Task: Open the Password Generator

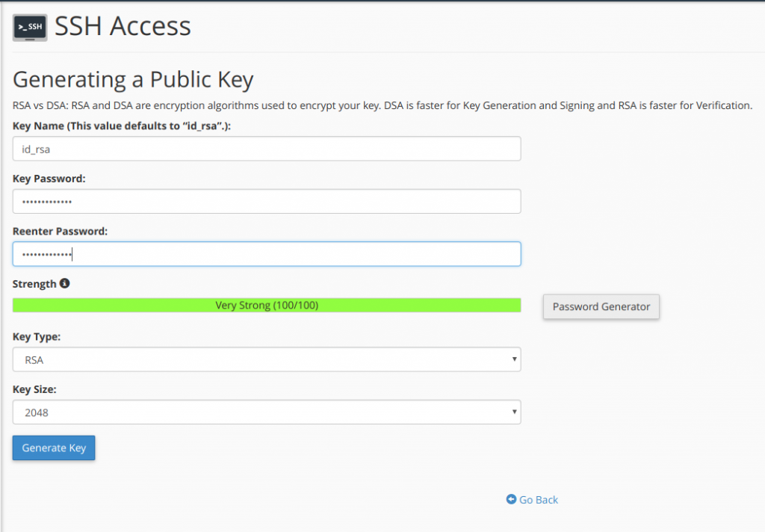Action: tap(601, 306)
